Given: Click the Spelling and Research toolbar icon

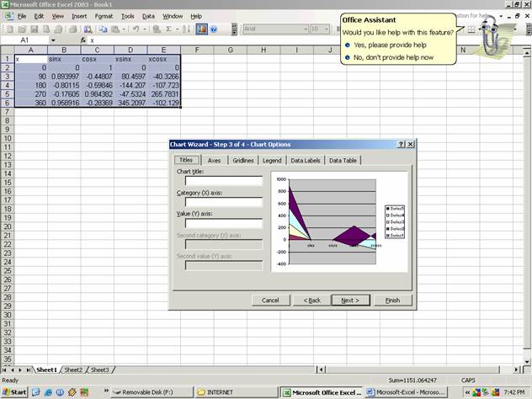Looking at the screenshot, I should [x=88, y=29].
